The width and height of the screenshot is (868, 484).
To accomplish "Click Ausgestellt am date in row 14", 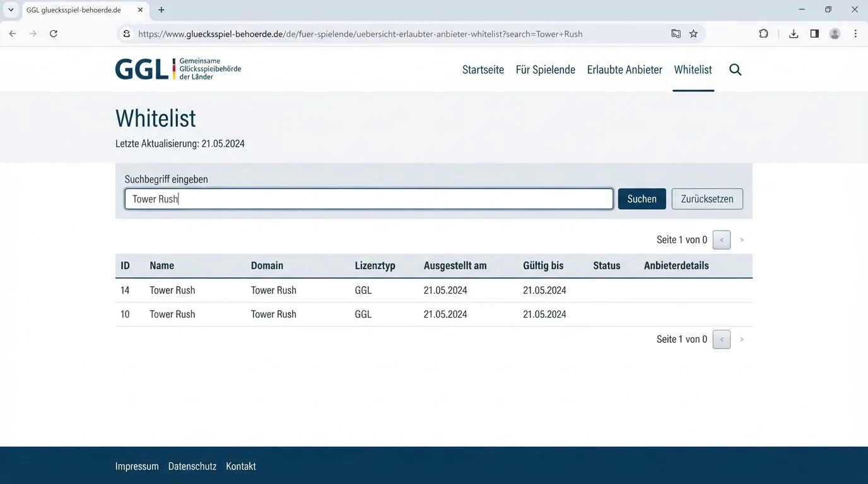I will [445, 291].
